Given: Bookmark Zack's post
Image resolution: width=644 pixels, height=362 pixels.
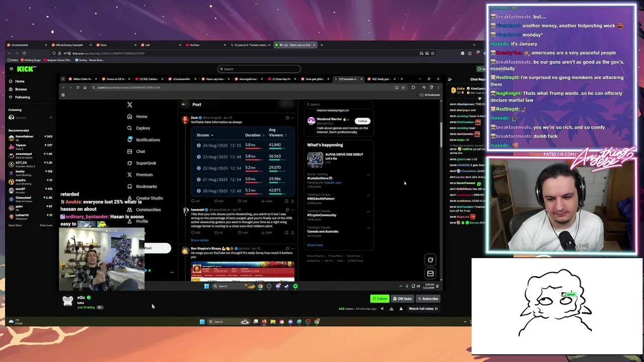Looking at the screenshot, I should [287, 201].
